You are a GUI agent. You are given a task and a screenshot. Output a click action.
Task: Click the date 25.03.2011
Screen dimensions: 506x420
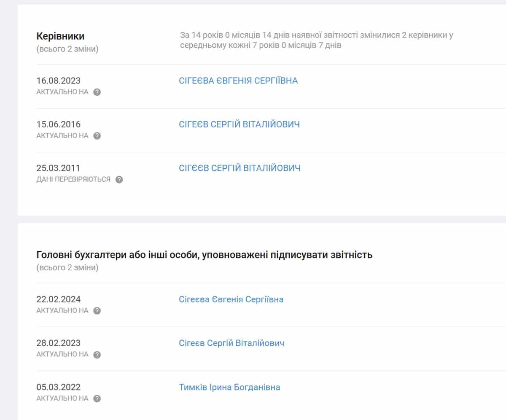click(x=58, y=168)
